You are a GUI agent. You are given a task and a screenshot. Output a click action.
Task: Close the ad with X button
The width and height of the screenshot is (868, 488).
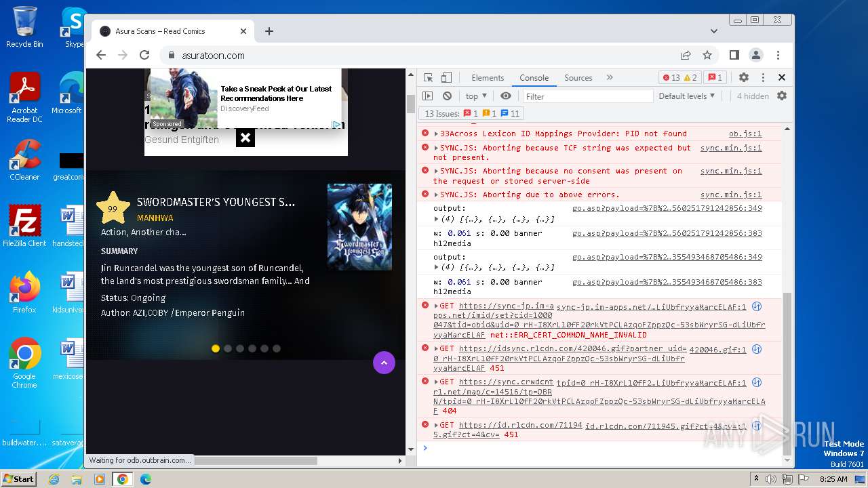pyautogui.click(x=245, y=138)
